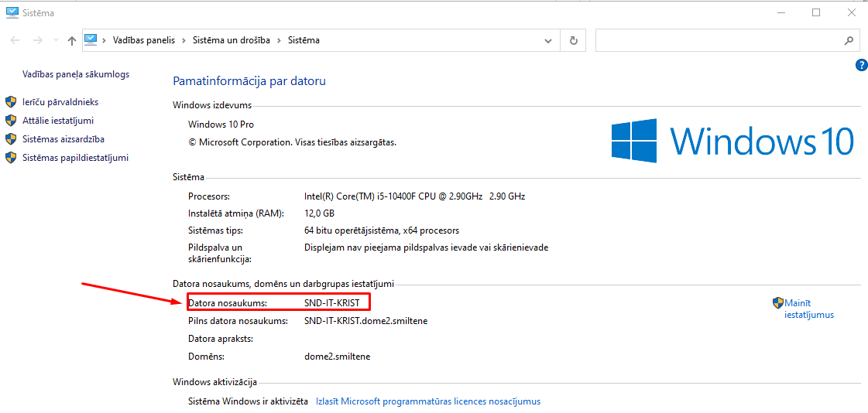Screen dimensions: 868x413
Task: Click the domain value dome2.smiltene
Action: coord(337,357)
